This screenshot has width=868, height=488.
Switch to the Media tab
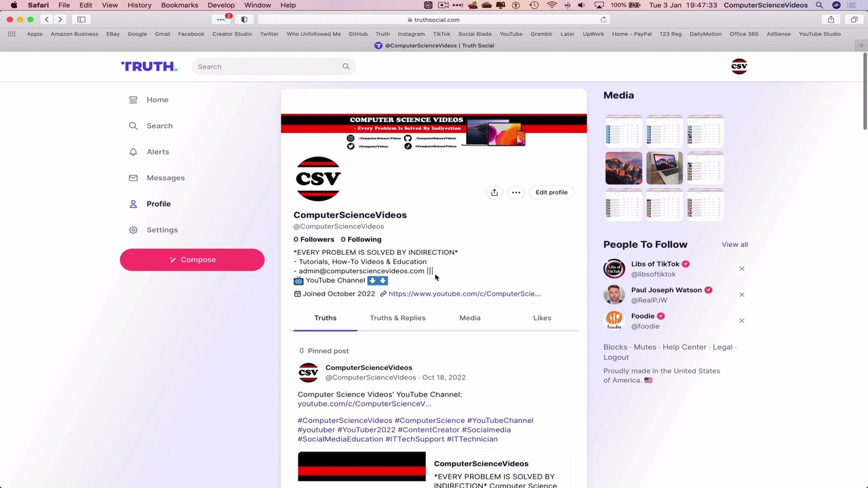(470, 318)
